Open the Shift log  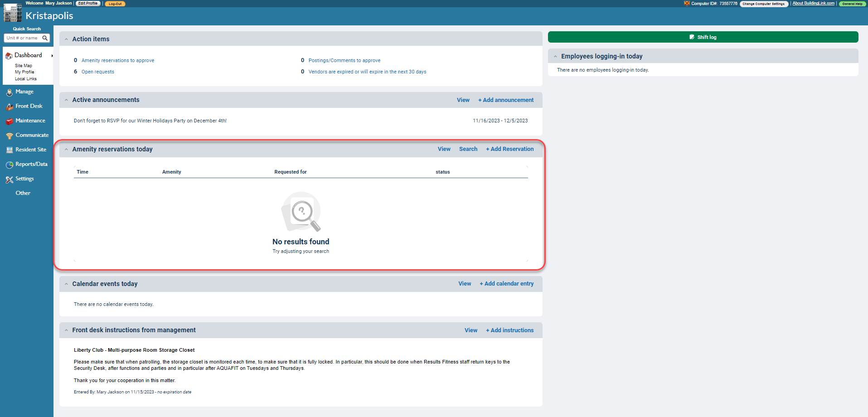(703, 37)
